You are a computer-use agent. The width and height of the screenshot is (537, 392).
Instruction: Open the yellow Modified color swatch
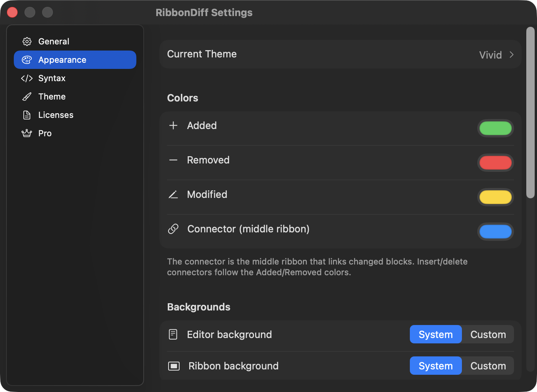496,197
